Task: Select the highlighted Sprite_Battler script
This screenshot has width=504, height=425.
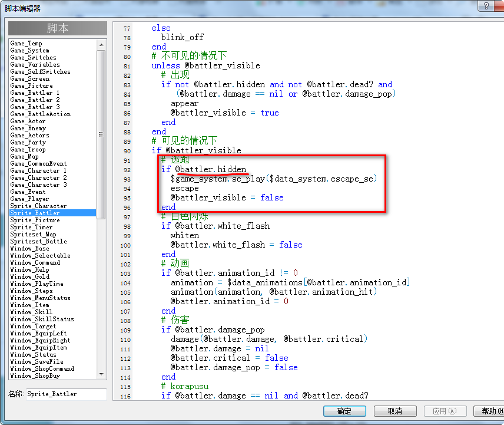Action: (x=53, y=213)
